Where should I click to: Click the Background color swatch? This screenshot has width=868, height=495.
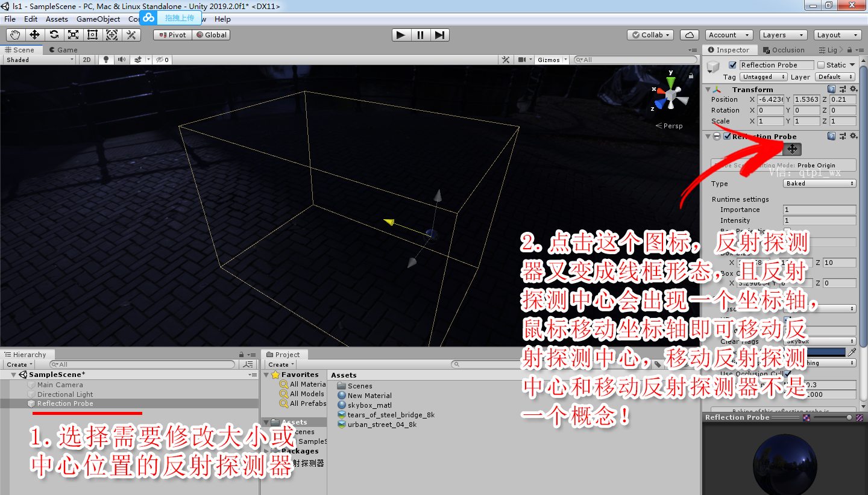pyautogui.click(x=814, y=352)
